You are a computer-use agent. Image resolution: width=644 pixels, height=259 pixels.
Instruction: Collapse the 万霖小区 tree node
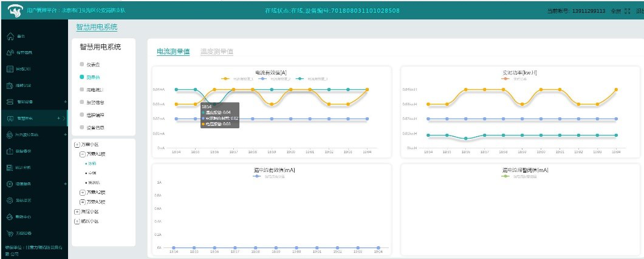[x=77, y=145]
